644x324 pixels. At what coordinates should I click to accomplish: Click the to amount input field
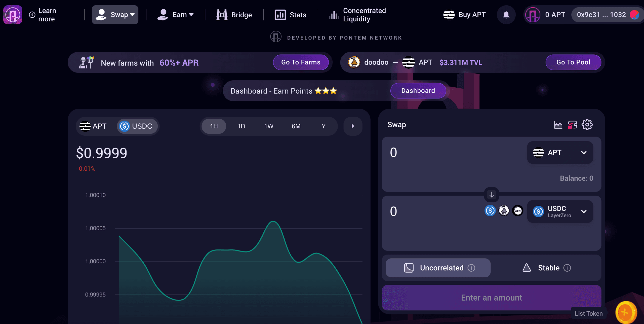435,211
